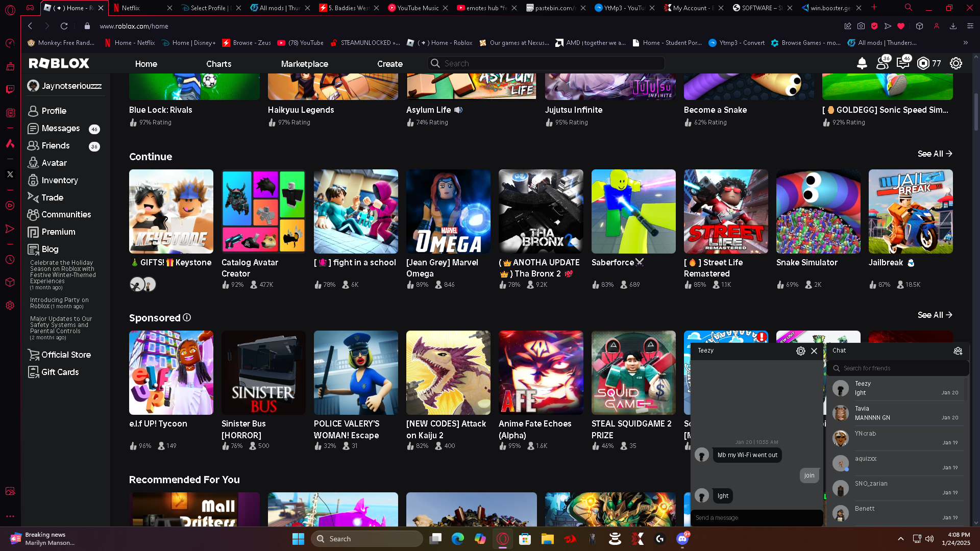980x551 pixels.
Task: Click the Sponsored info icon
Action: tap(187, 317)
